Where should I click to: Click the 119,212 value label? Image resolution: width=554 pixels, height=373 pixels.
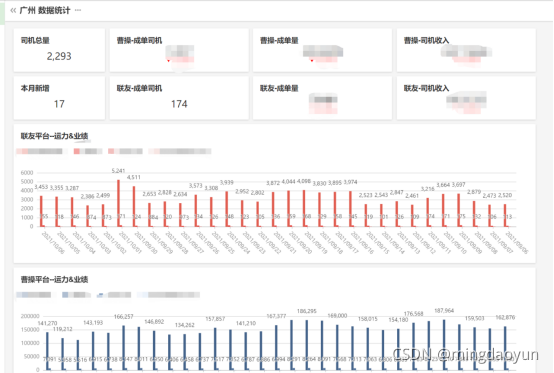(x=63, y=329)
